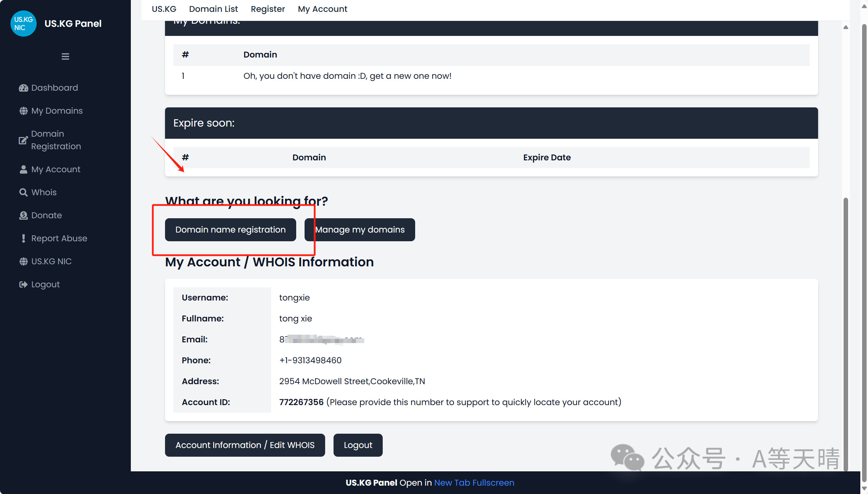The width and height of the screenshot is (868, 494).
Task: Click the My Account icon in sidebar
Action: (23, 169)
